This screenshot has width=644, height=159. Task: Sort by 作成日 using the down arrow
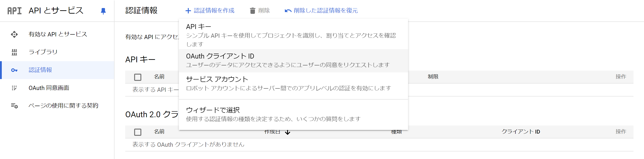[288, 132]
